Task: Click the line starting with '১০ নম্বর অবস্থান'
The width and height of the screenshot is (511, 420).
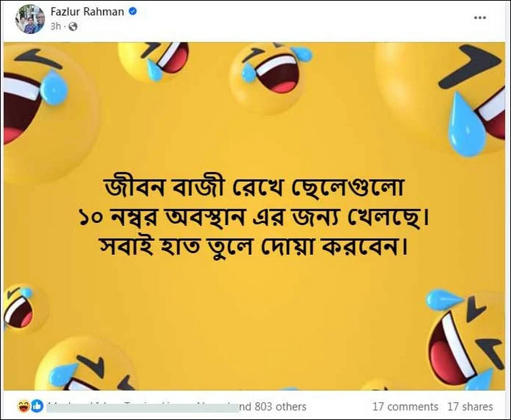Action: 253,217
